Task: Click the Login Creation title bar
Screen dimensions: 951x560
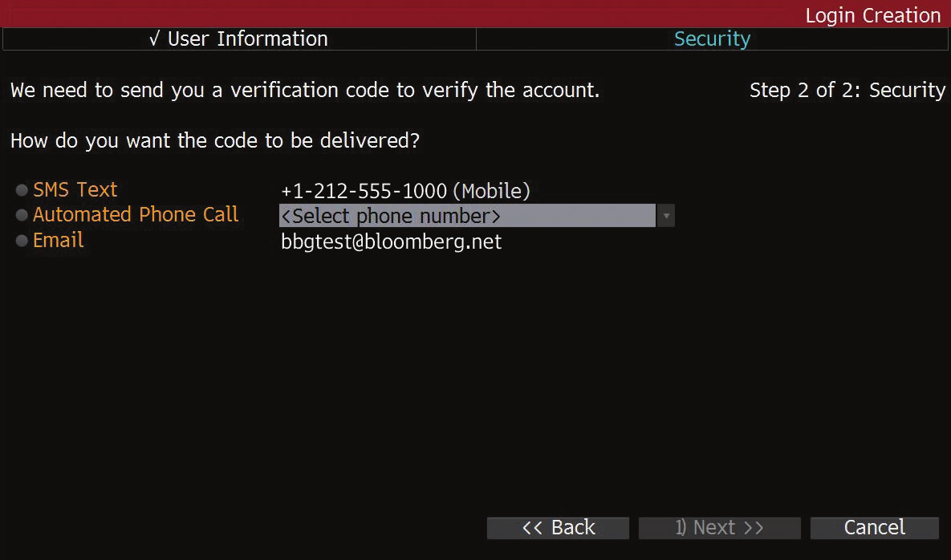Action: [x=872, y=14]
